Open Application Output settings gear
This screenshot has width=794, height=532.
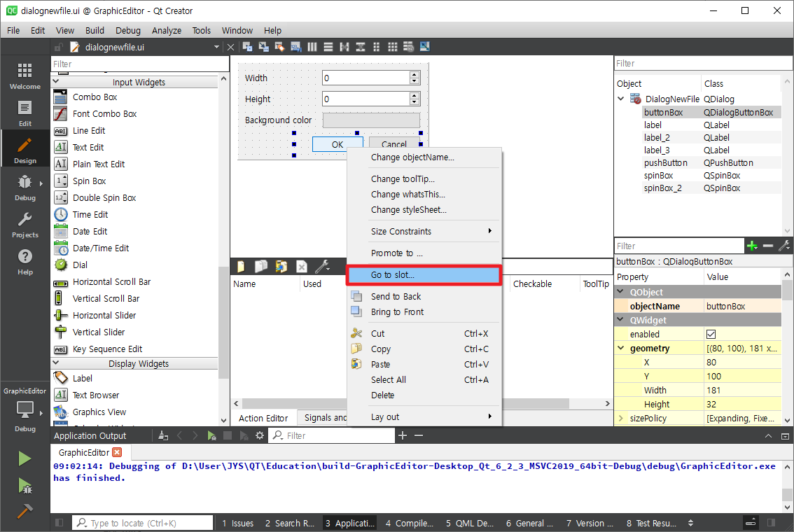pyautogui.click(x=260, y=435)
